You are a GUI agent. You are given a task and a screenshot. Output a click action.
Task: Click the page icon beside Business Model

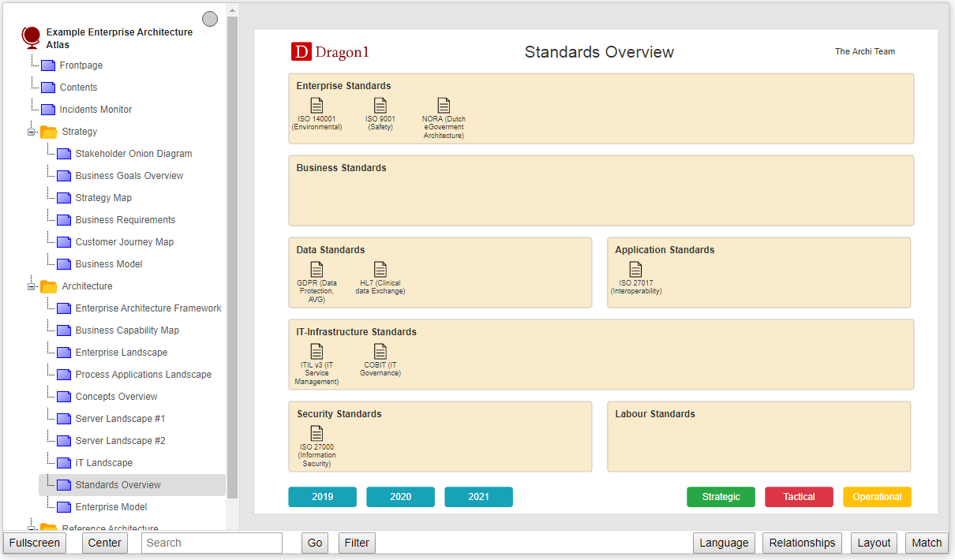(64, 264)
